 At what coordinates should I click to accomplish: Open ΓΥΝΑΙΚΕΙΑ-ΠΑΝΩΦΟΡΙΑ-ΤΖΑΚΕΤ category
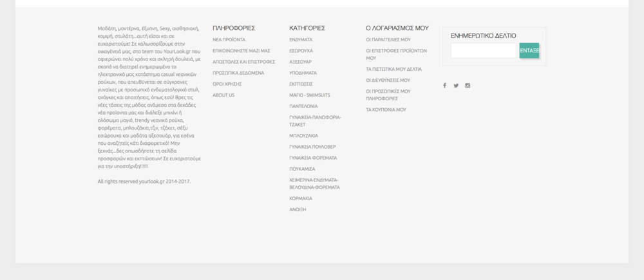[315, 121]
